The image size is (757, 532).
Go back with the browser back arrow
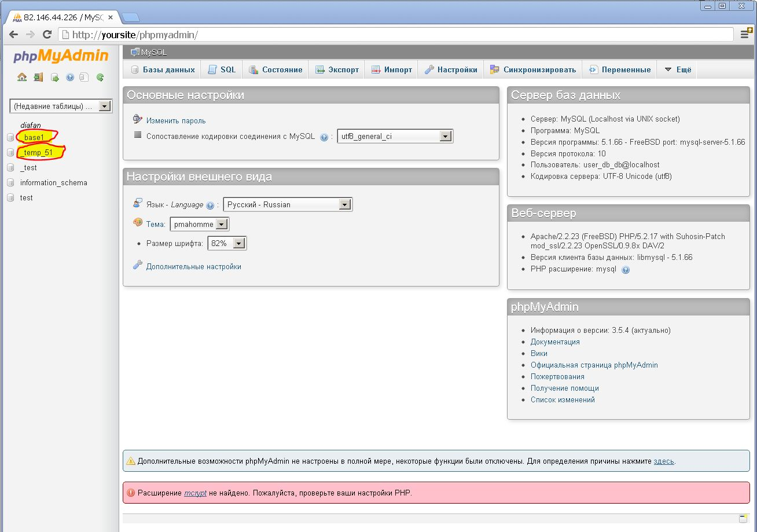coord(13,34)
